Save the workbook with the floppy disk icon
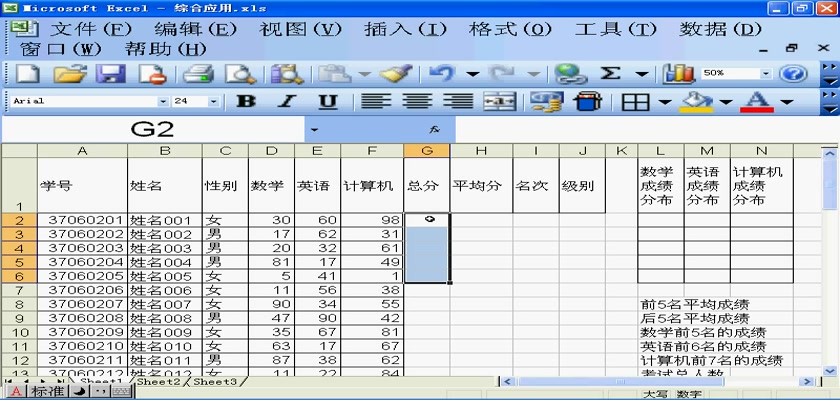 point(109,74)
